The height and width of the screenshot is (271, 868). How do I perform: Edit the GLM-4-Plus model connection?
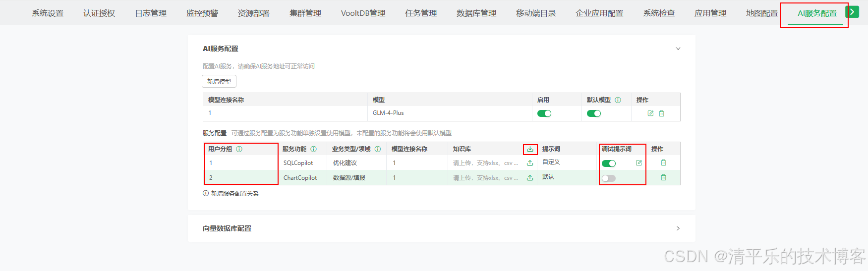650,113
